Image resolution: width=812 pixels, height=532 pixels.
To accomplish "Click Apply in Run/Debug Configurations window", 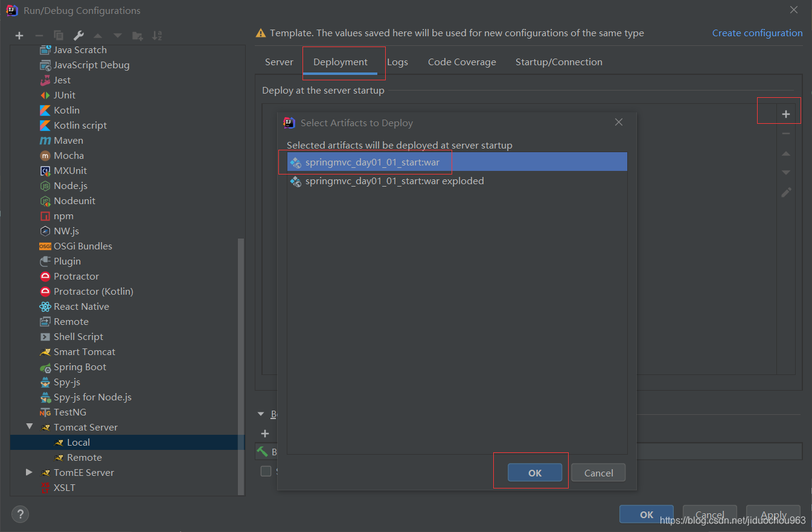I will pos(773,514).
